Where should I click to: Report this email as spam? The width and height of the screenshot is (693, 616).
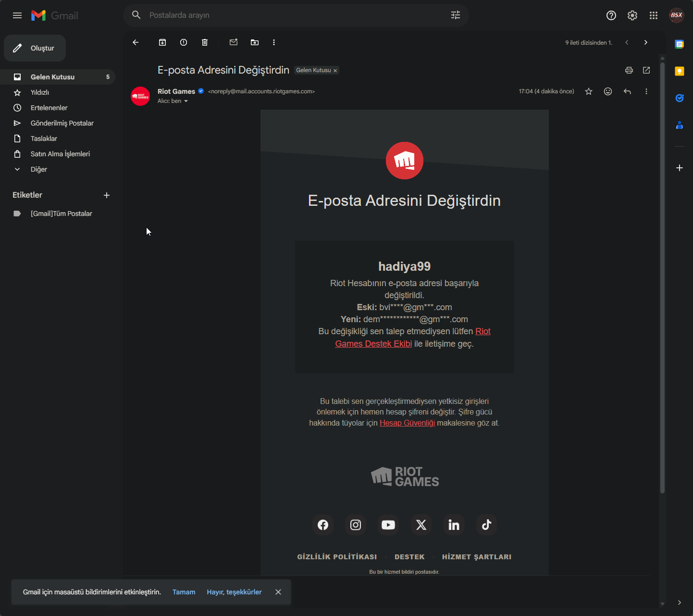(x=184, y=42)
